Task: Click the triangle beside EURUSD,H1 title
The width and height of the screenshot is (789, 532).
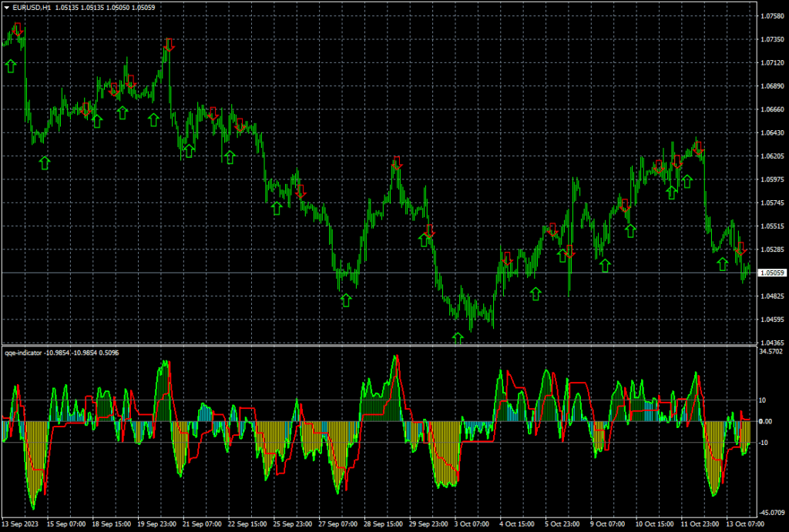Action: tap(7, 8)
